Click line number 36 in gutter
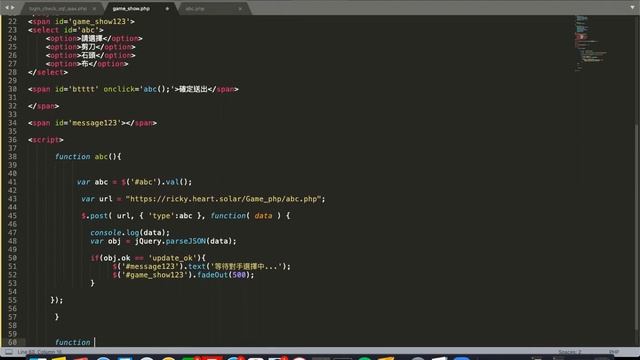Screen dimensions: 640x360 click(x=12, y=140)
